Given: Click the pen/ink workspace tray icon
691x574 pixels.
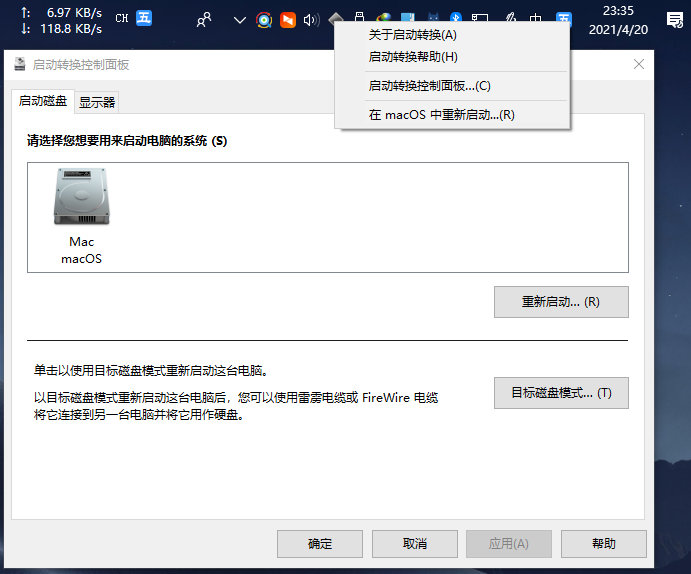Looking at the screenshot, I should (x=511, y=17).
